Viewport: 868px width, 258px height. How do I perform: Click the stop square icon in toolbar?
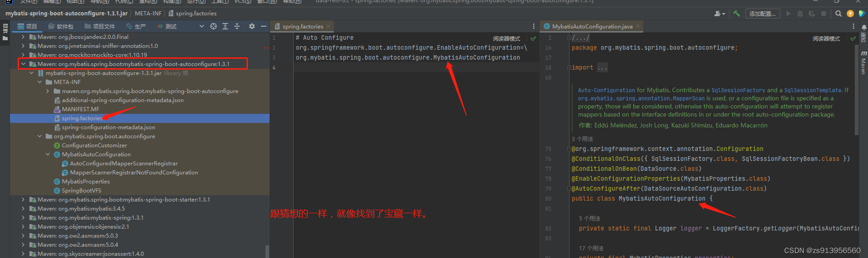[824, 14]
